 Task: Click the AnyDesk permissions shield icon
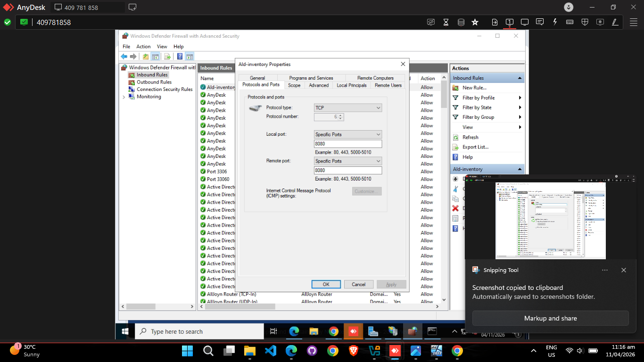pos(585,22)
